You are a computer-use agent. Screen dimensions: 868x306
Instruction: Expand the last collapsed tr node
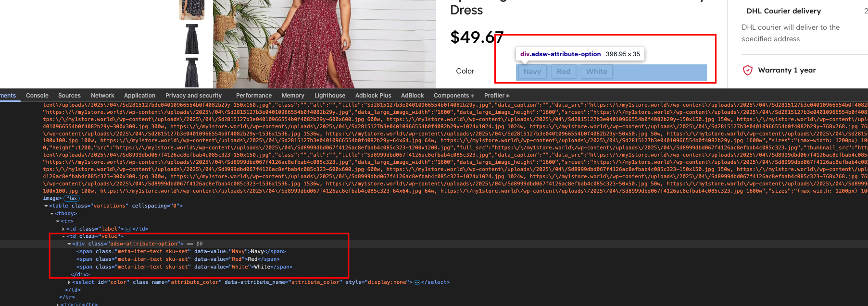point(58,305)
